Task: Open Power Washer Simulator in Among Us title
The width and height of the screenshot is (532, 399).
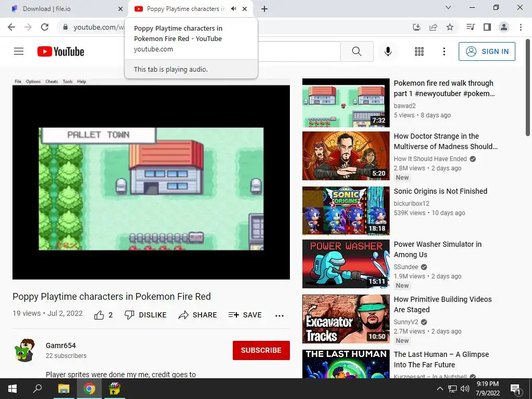Action: [x=437, y=249]
